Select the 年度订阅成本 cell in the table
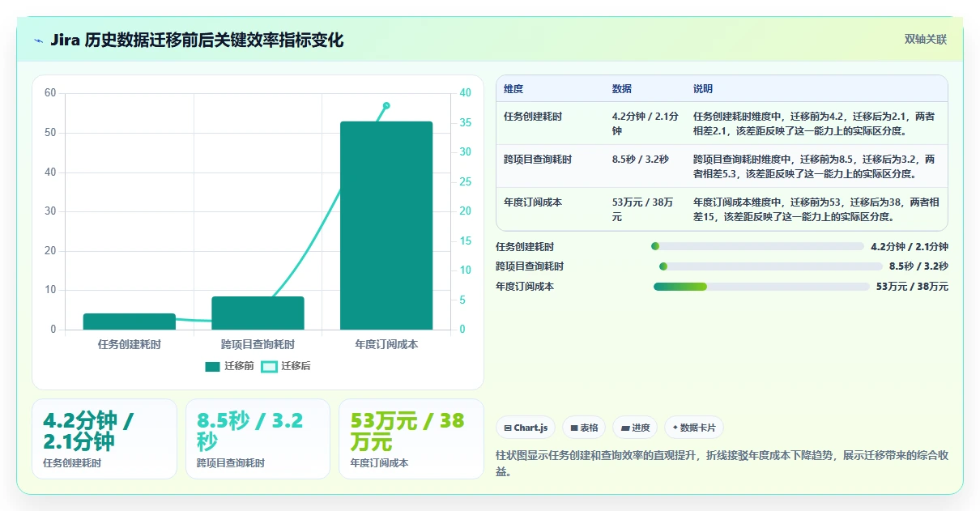Viewport: 980px width, 511px height. [x=551, y=209]
